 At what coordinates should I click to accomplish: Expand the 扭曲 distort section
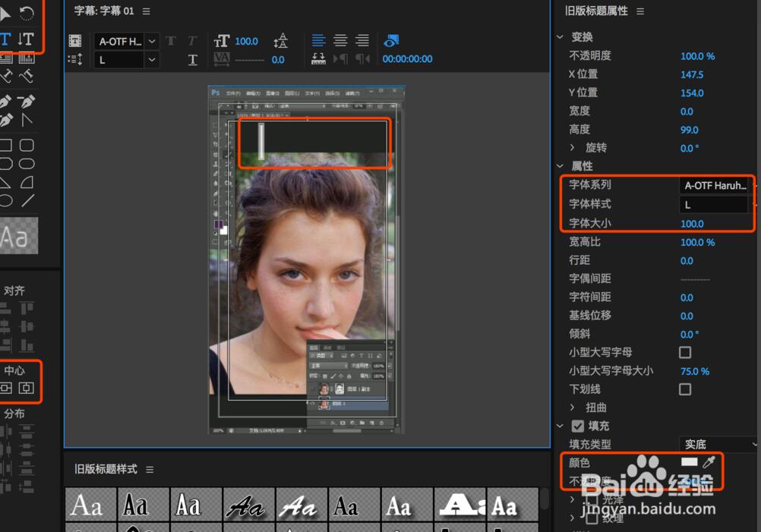573,408
